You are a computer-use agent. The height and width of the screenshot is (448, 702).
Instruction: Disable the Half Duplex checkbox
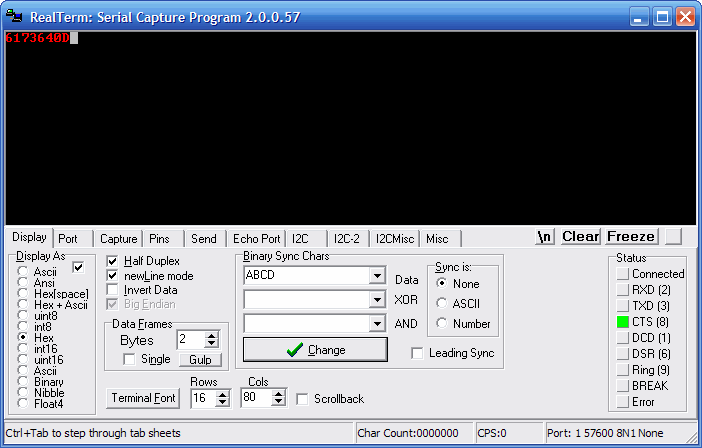point(113,262)
